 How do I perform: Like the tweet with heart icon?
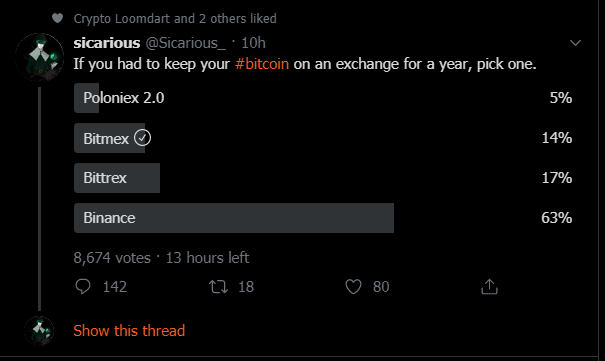353,287
